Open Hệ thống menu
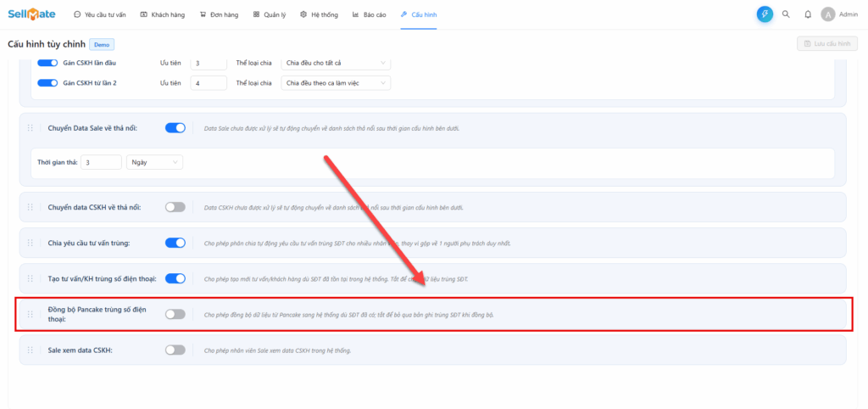The width and height of the screenshot is (868, 409). click(x=319, y=15)
